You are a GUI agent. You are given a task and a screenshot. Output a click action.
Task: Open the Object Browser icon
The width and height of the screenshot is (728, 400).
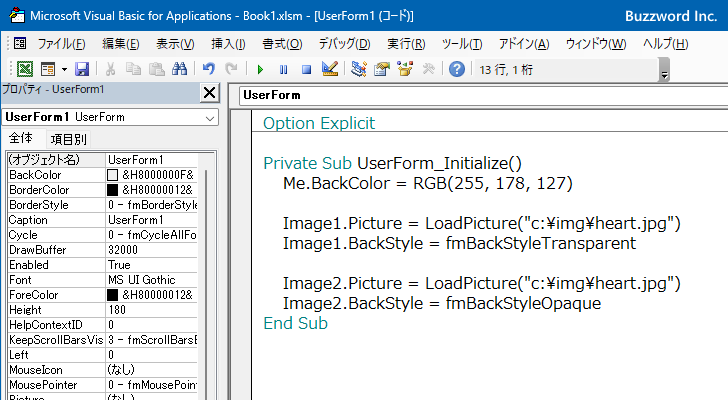(405, 69)
